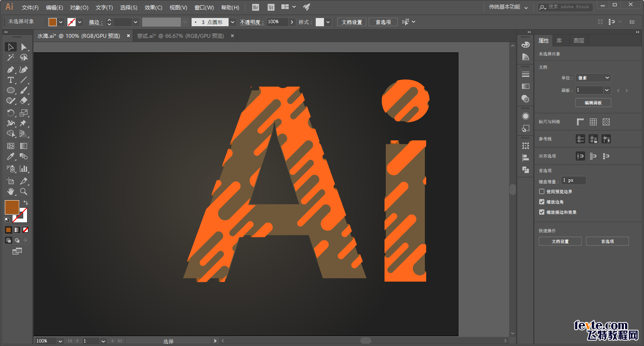Open the Color panel palette icon

tap(525, 45)
